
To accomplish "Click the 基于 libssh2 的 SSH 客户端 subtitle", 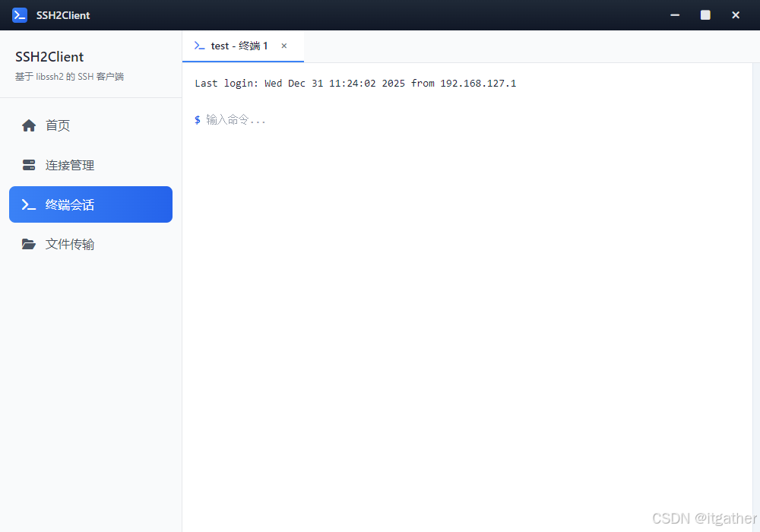I will tap(69, 77).
